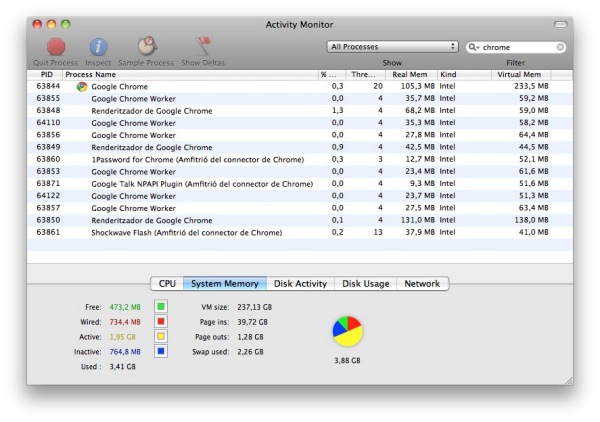Select the Google Chrome process row 63844

[300, 86]
